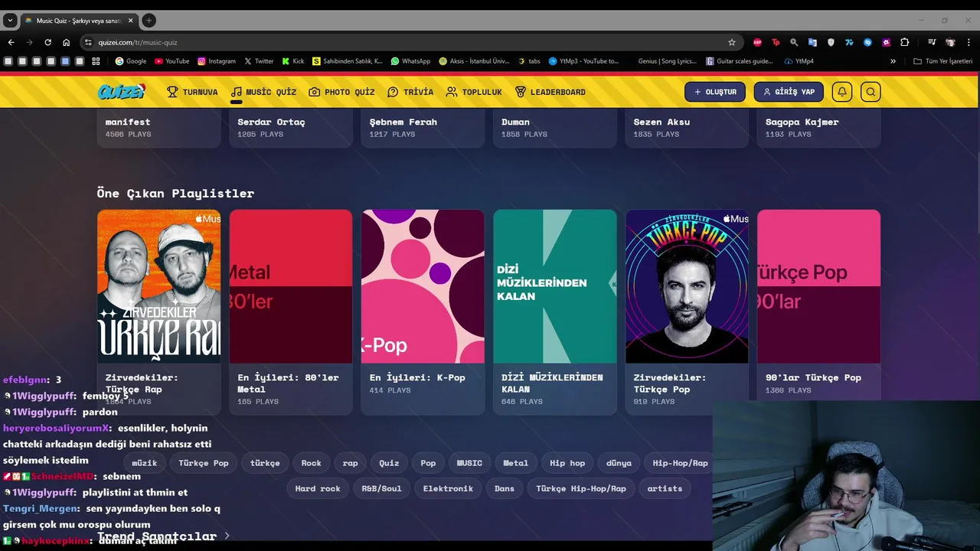Select the Music Quiz tab
980x551 pixels.
(263, 92)
